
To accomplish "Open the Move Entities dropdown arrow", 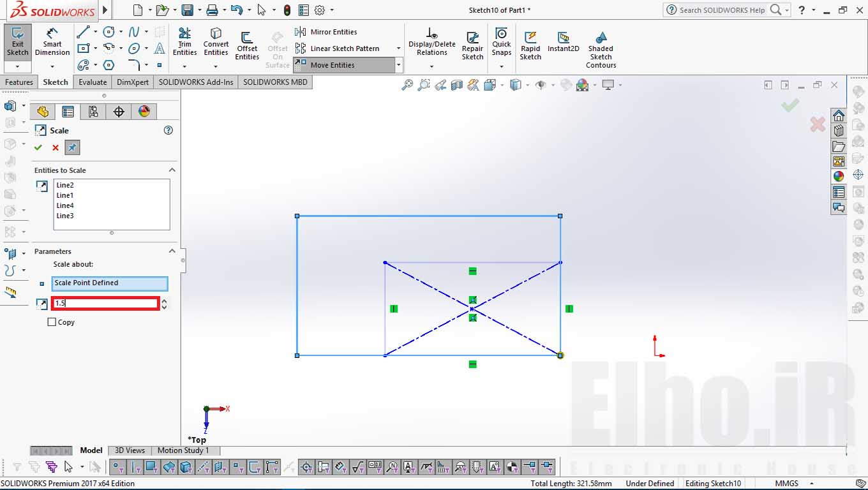I will coord(399,65).
